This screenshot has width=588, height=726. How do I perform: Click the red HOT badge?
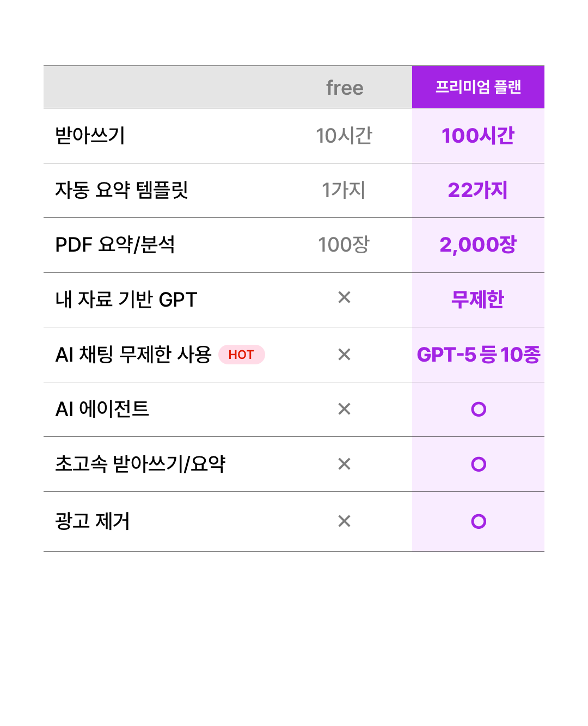(x=241, y=355)
